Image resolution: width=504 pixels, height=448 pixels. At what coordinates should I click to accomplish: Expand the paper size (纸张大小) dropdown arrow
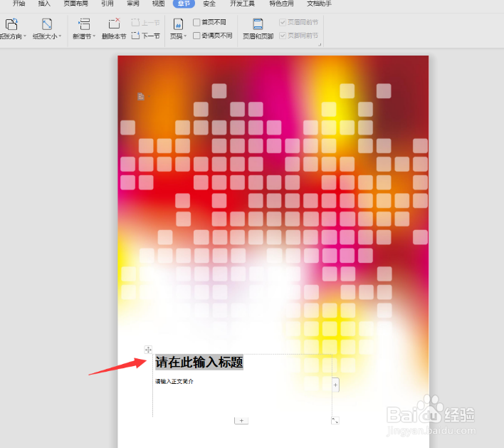click(60, 36)
